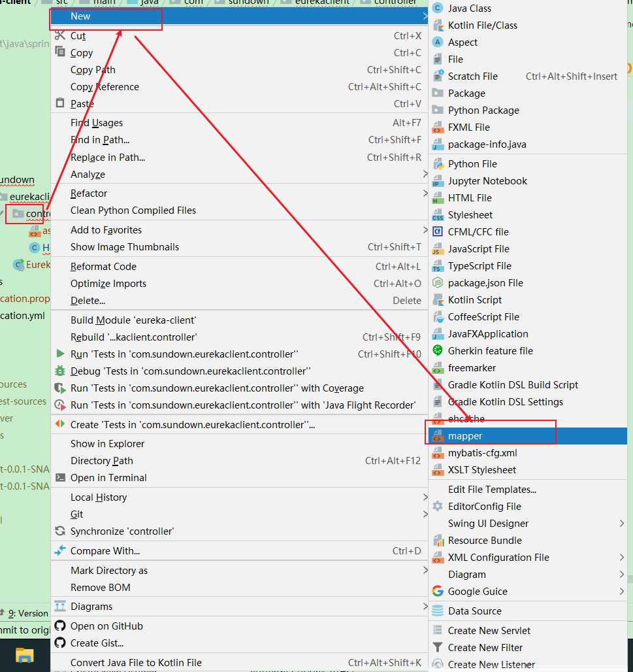Select Open in Terminal
This screenshot has width=633, height=672.
click(x=239, y=477)
